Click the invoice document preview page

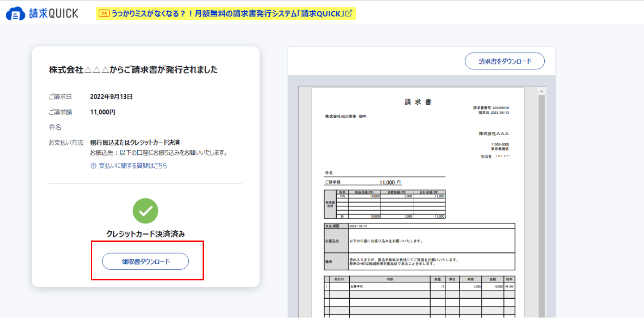tap(418, 202)
